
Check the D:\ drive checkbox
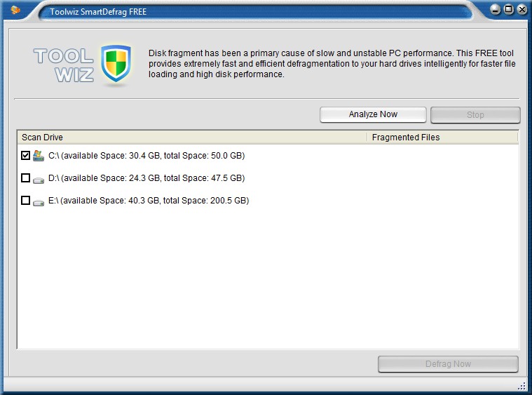click(x=25, y=178)
